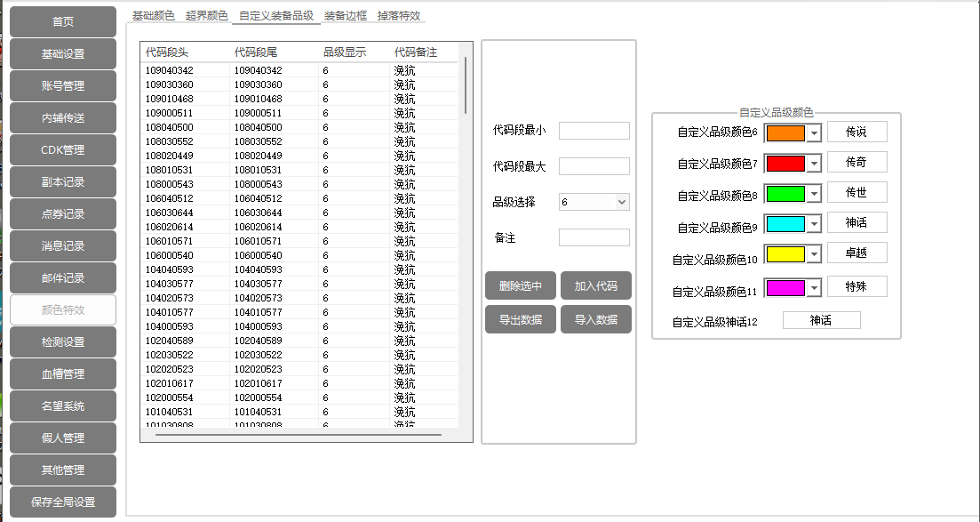
Task: Open 账号管理 section
Action: [63, 86]
